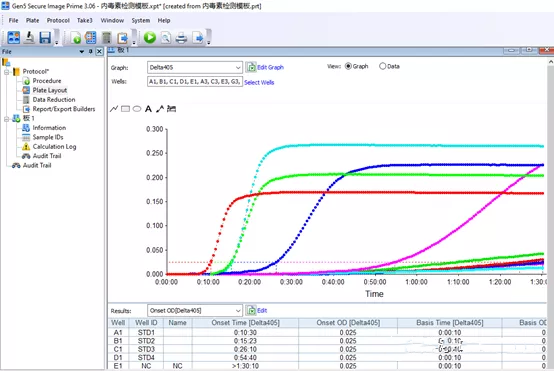Click the Edit Graph link
554x371 pixels.
(270, 67)
